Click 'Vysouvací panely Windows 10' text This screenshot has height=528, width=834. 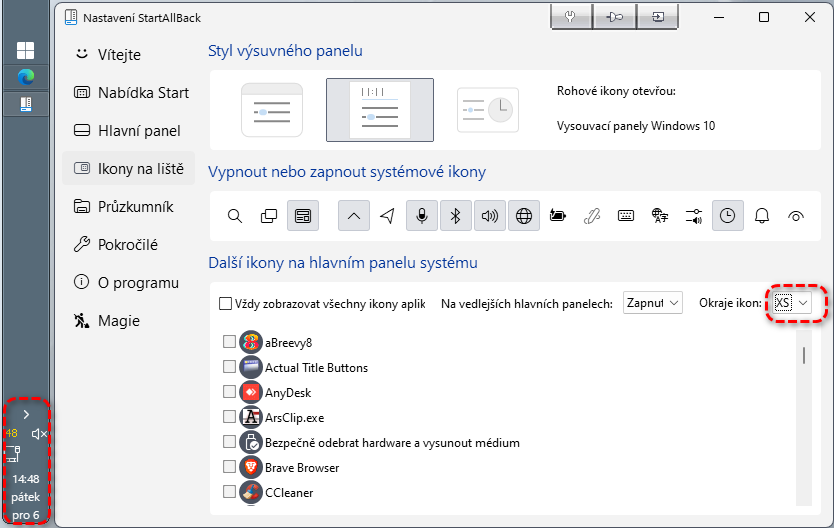coord(636,126)
